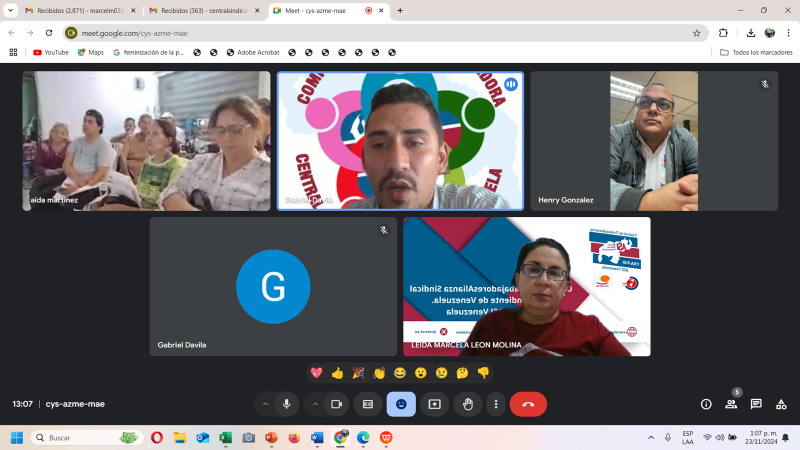This screenshot has width=800, height=450.
Task: Open the taskbar clock and date
Action: [761, 438]
